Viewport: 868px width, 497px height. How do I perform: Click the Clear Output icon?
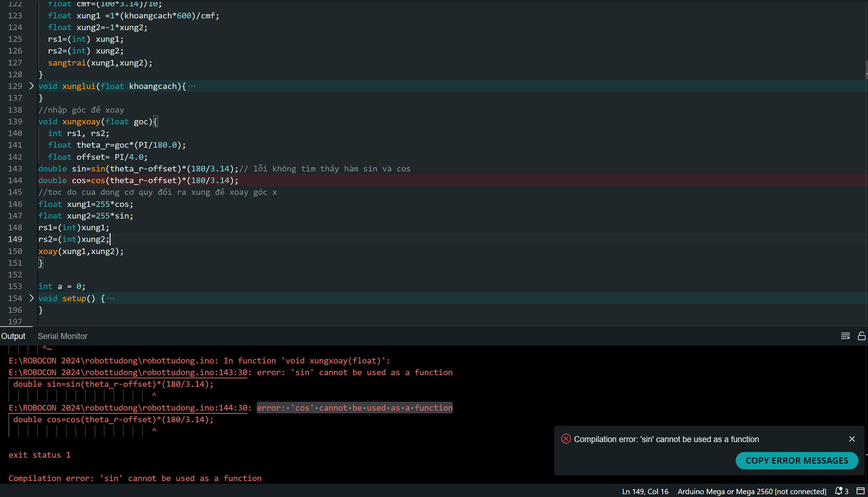pos(845,336)
